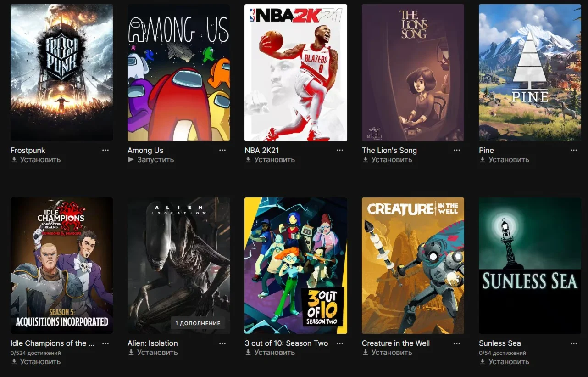Expand the options menu for 3 out of 10: Season Two
The image size is (588, 377).
click(x=340, y=343)
